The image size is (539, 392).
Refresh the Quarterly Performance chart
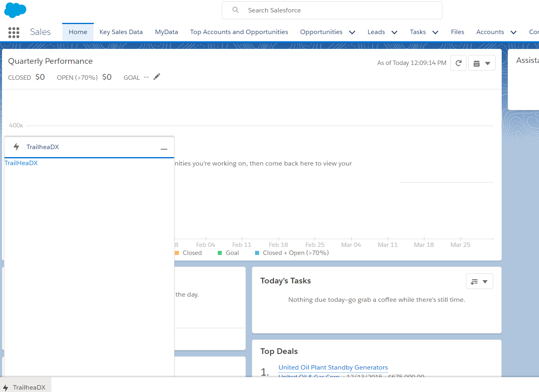point(458,63)
